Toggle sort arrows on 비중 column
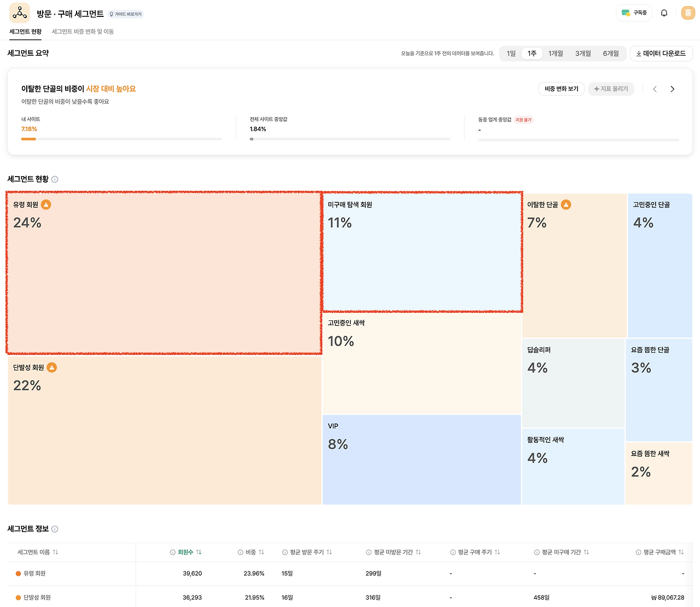Viewport: 700px width, 607px height. pyautogui.click(x=261, y=552)
